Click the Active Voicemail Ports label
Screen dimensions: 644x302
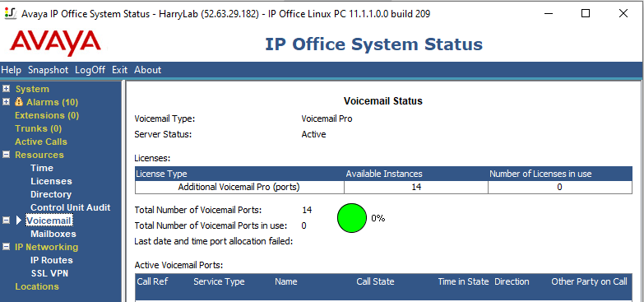178,265
